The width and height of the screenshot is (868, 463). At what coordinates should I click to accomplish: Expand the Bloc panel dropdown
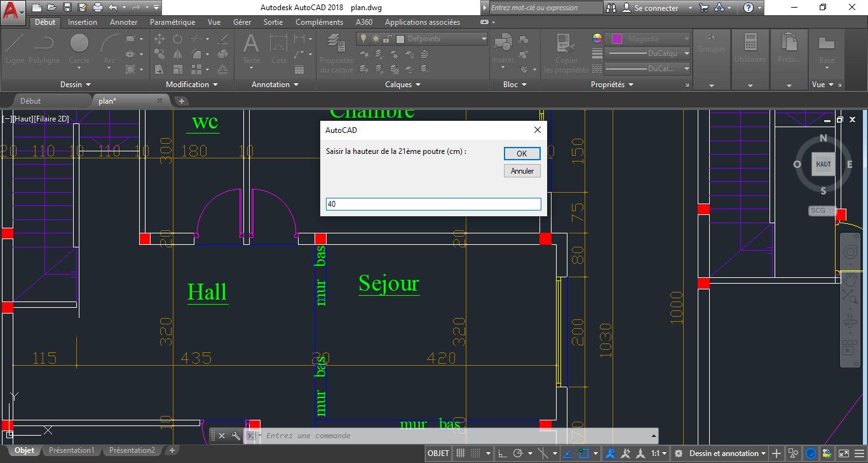click(x=515, y=84)
